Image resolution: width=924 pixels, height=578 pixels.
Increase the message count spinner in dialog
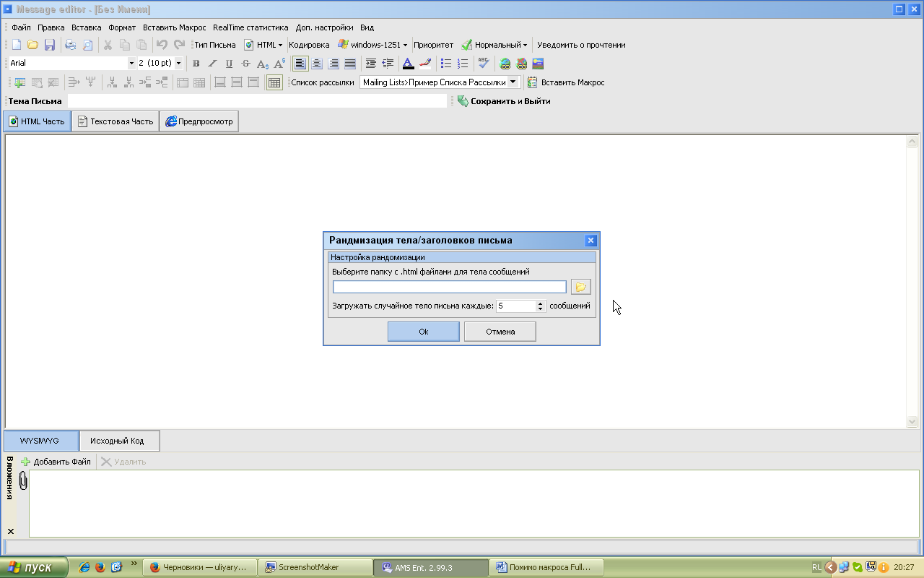(540, 303)
